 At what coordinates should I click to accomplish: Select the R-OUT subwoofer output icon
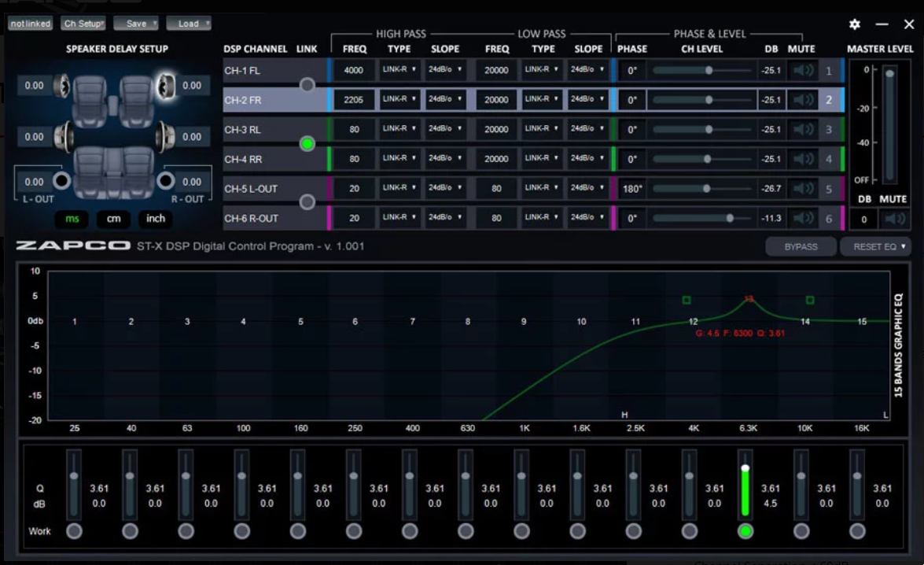(x=166, y=180)
